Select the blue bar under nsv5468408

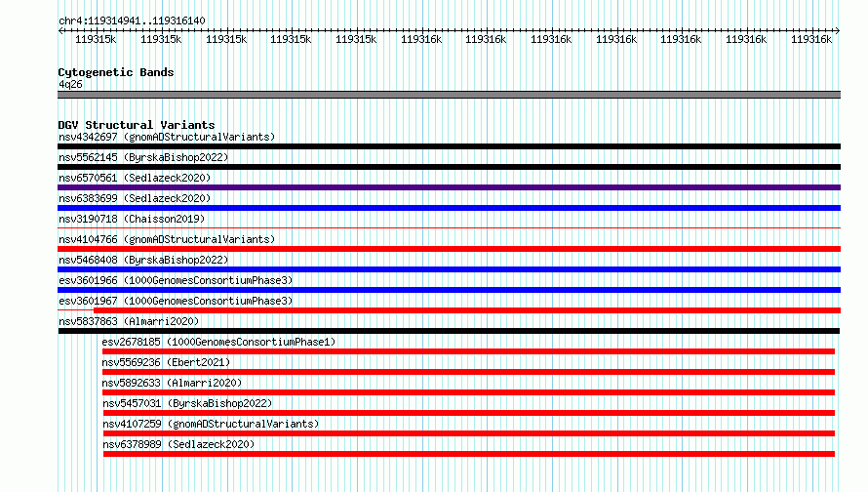coord(449,269)
